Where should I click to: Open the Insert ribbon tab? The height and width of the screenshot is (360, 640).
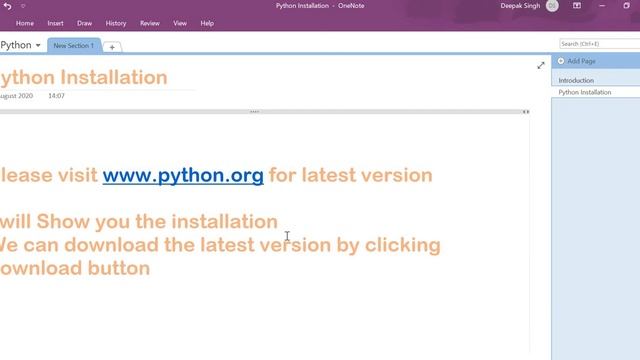[55, 23]
